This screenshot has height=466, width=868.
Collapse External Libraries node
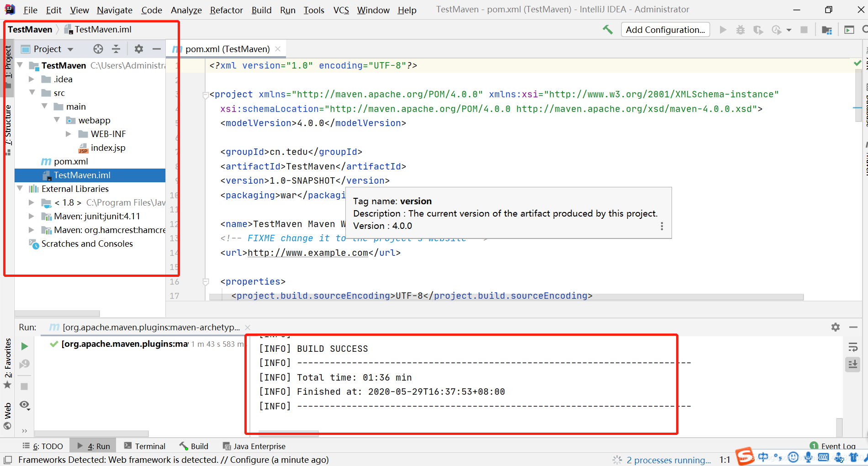tap(20, 188)
